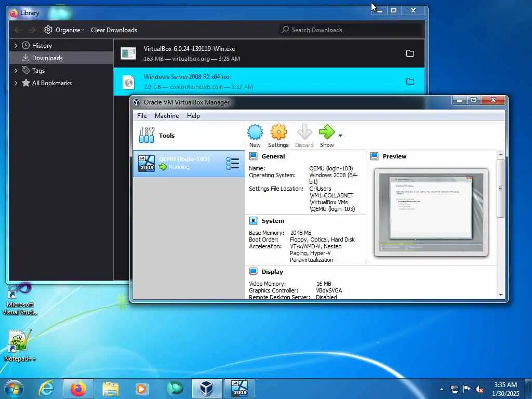532x399 pixels.
Task: Click the VM preview thumbnail
Action: (x=431, y=212)
